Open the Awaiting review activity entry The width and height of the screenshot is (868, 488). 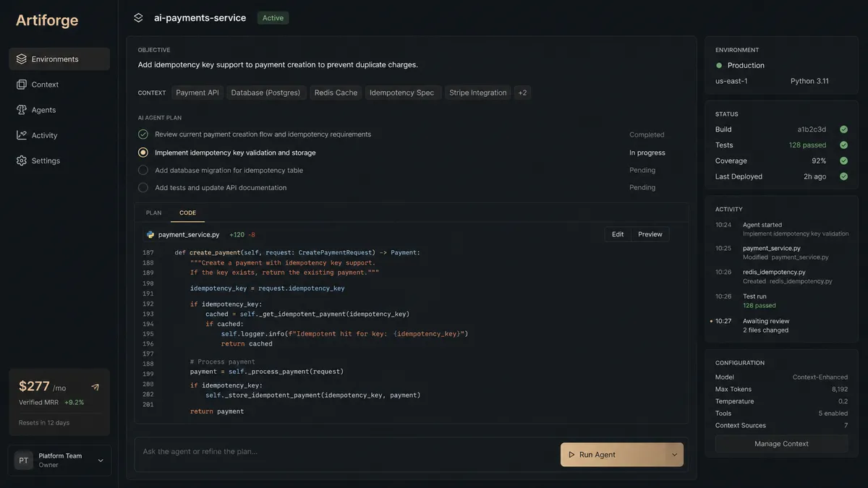(781, 325)
